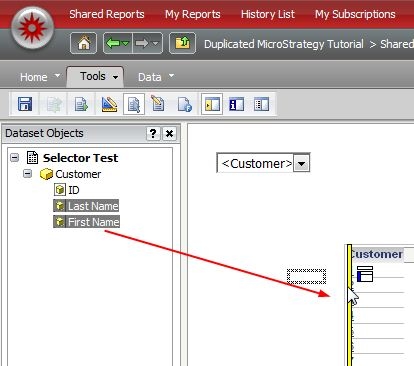The height and width of the screenshot is (366, 414).
Task: Open Dataset Objects help question mark
Action: tap(153, 134)
